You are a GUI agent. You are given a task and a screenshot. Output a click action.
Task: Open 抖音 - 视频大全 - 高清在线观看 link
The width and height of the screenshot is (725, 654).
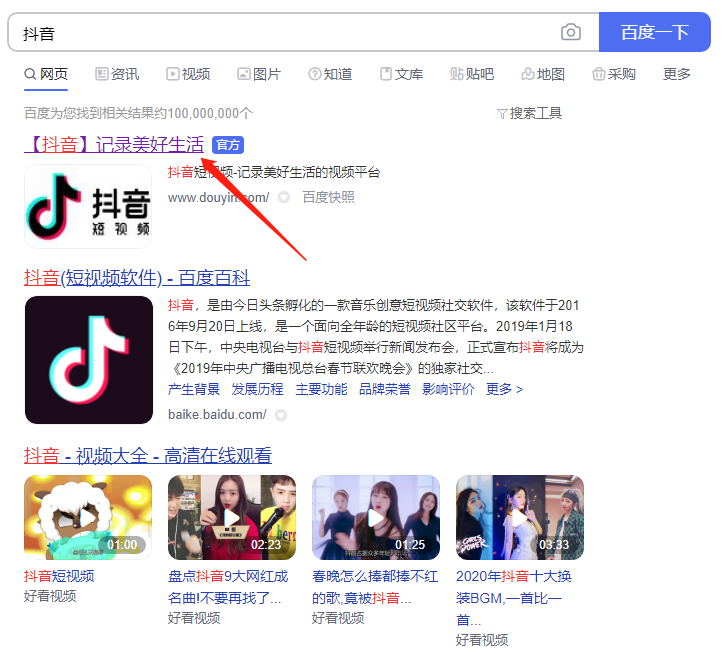point(148,456)
